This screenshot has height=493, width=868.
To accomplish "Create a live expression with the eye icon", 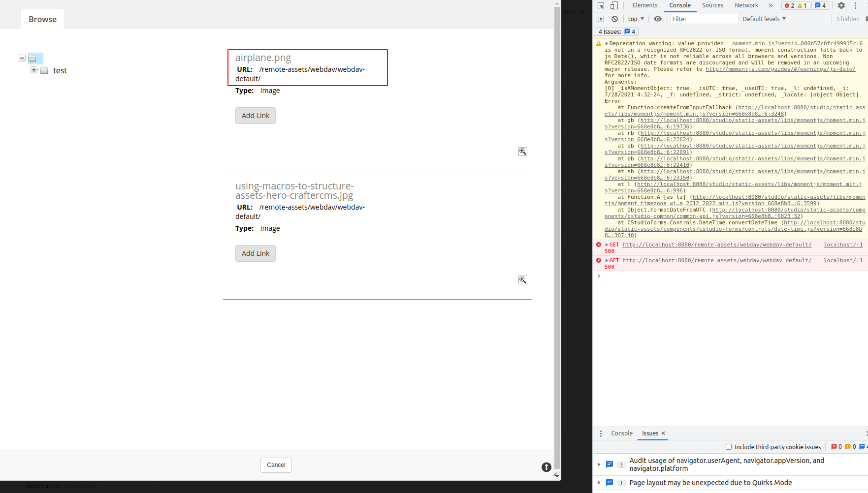I will pos(658,19).
